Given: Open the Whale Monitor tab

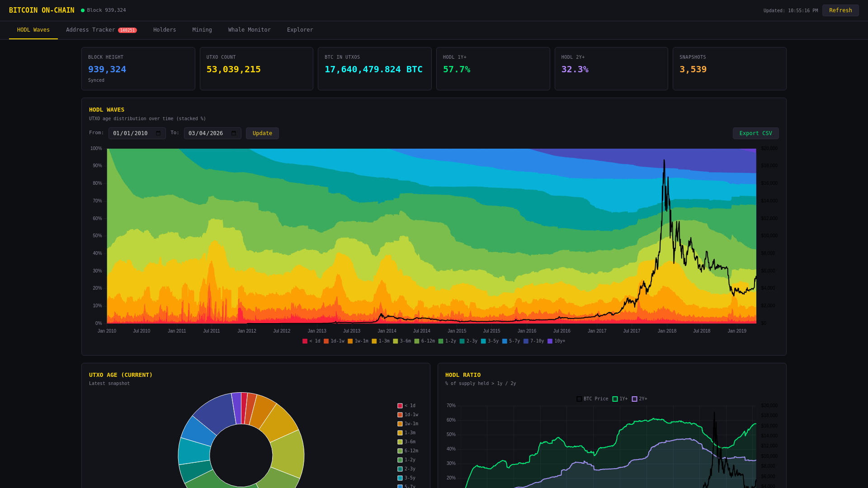Looking at the screenshot, I should click(x=249, y=30).
